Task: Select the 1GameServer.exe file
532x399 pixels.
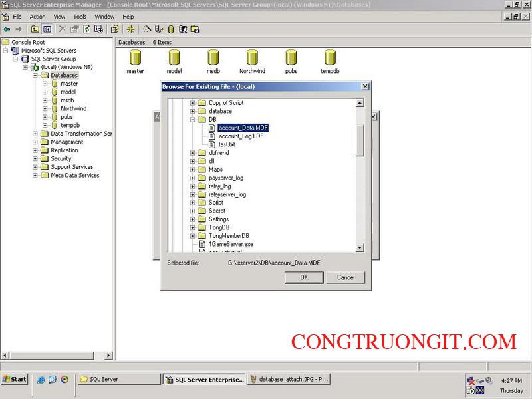Action: tap(231, 244)
